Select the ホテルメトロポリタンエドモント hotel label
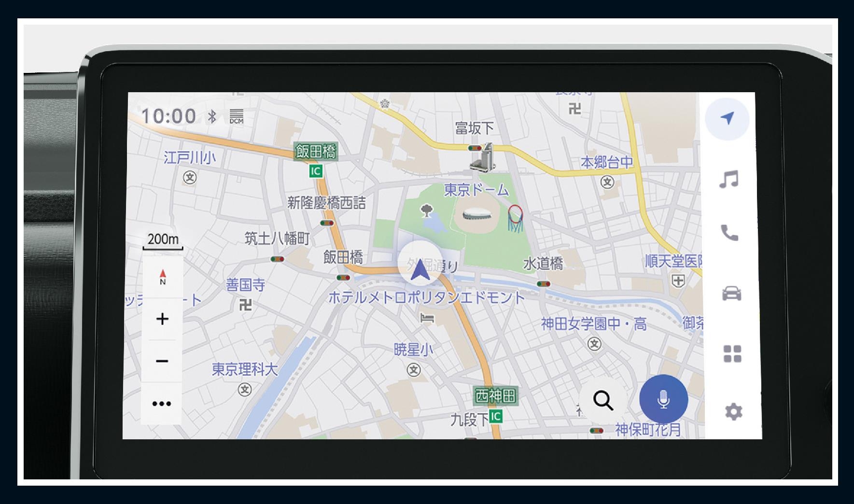 (x=426, y=297)
